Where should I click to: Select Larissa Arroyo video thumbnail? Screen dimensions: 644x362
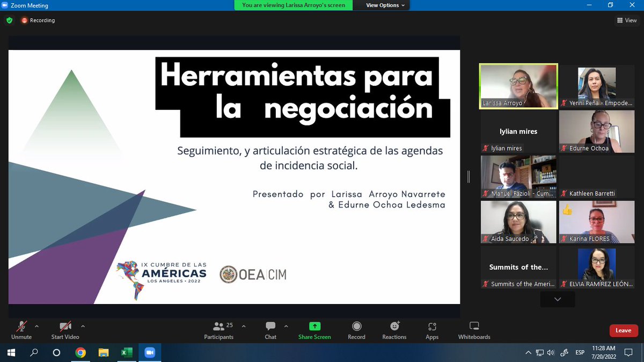click(x=518, y=86)
